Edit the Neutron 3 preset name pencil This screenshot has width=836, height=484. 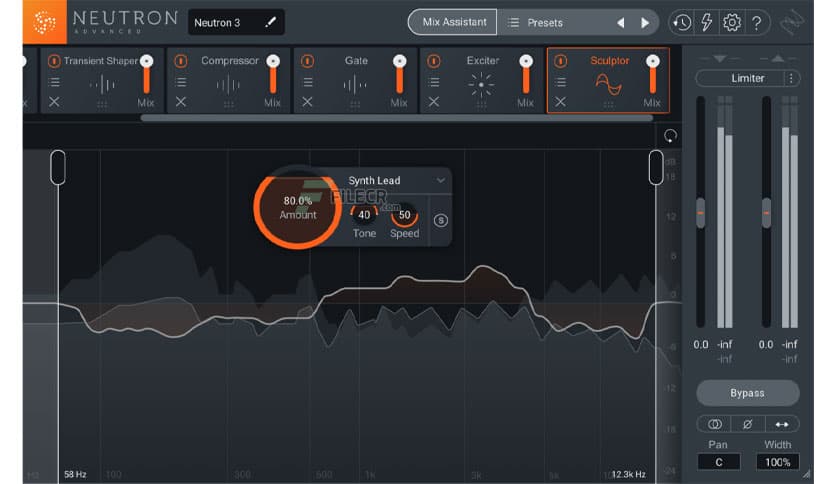click(x=271, y=22)
